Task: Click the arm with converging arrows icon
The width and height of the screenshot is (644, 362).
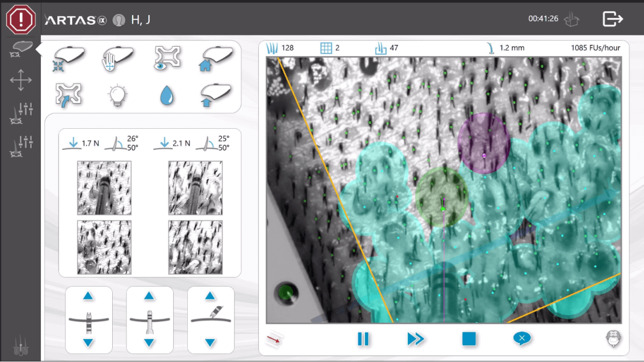Action: pyautogui.click(x=67, y=58)
